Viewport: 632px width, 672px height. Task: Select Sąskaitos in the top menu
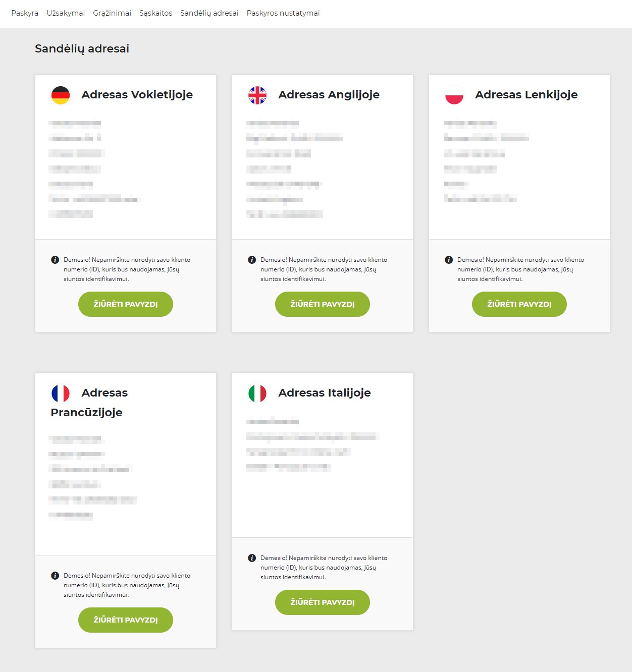155,13
